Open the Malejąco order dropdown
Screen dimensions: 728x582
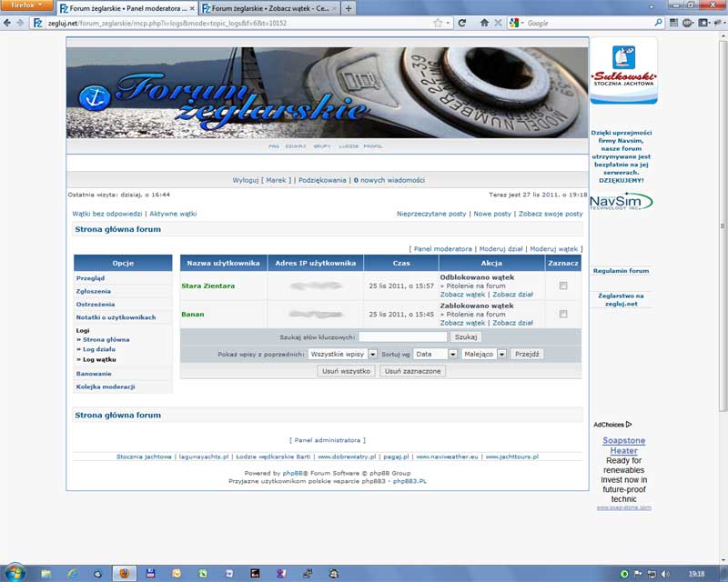pyautogui.click(x=484, y=354)
